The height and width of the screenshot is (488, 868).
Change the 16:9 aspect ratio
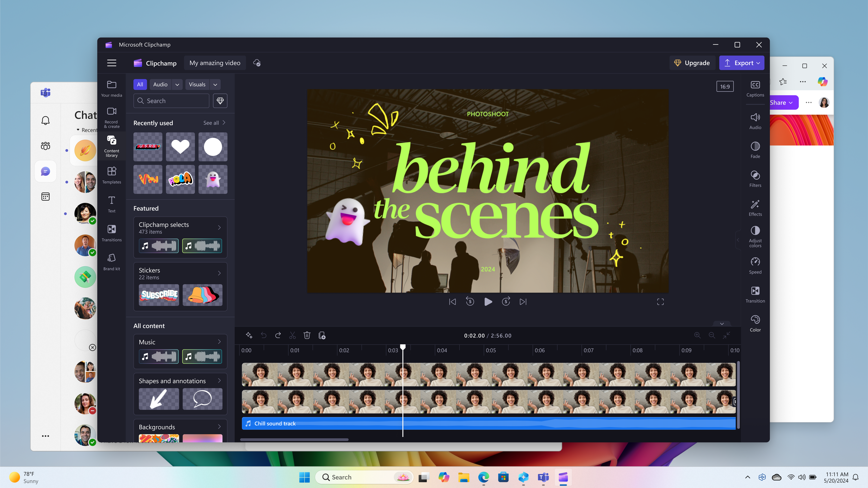point(725,87)
